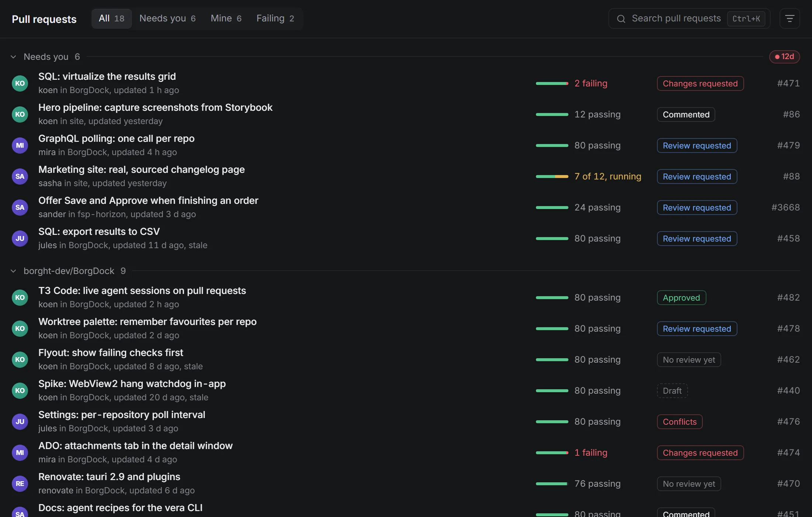The height and width of the screenshot is (517, 812).
Task: Open PR SQL: export results to CSV
Action: point(99,232)
